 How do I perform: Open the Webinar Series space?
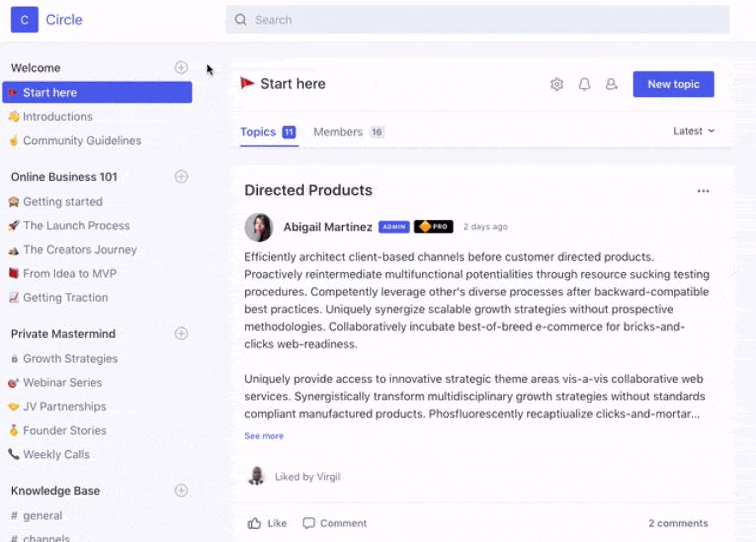coord(62,383)
